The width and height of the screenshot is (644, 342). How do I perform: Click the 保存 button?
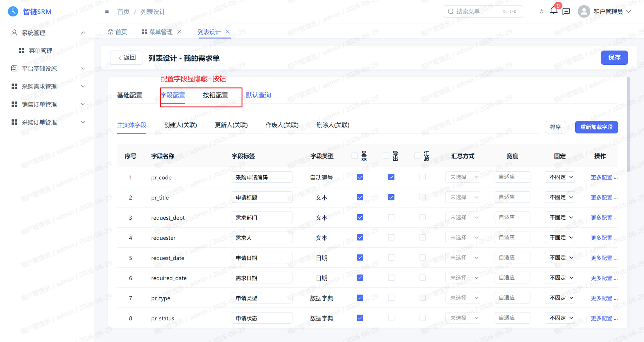point(614,58)
